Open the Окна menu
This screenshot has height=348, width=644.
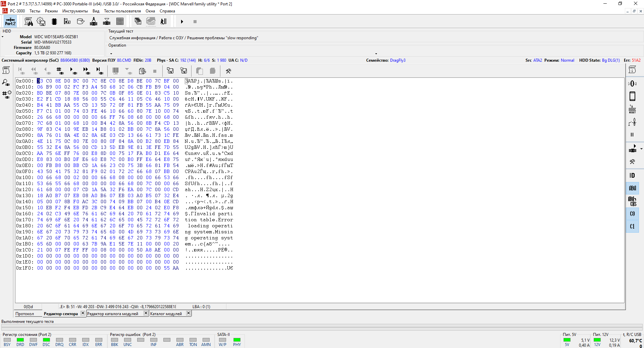click(x=150, y=11)
